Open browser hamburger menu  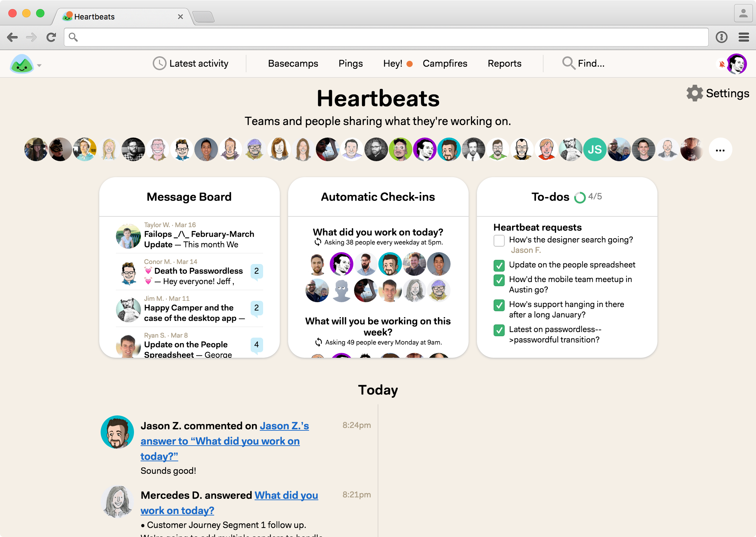(744, 37)
